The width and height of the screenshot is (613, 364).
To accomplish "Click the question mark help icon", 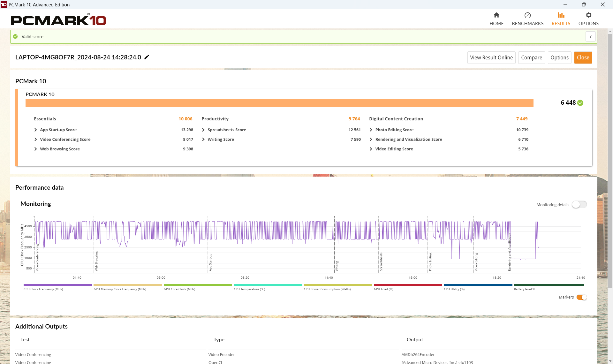I will [x=591, y=36].
